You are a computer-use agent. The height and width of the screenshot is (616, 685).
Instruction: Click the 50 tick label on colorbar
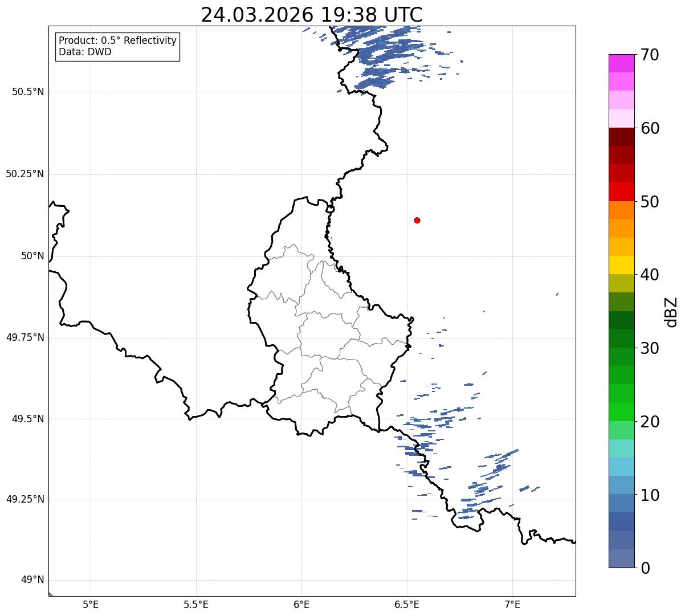click(x=650, y=202)
